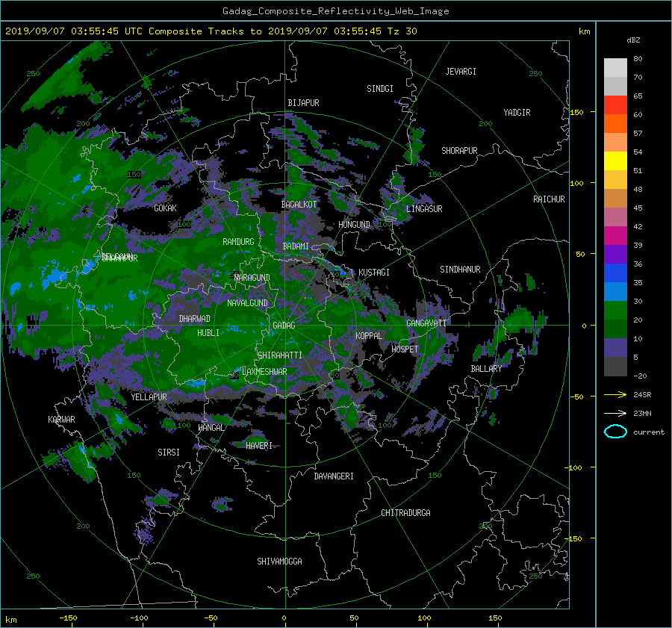Click the YADGIR city label
The height and width of the screenshot is (628, 672).
click(x=517, y=113)
